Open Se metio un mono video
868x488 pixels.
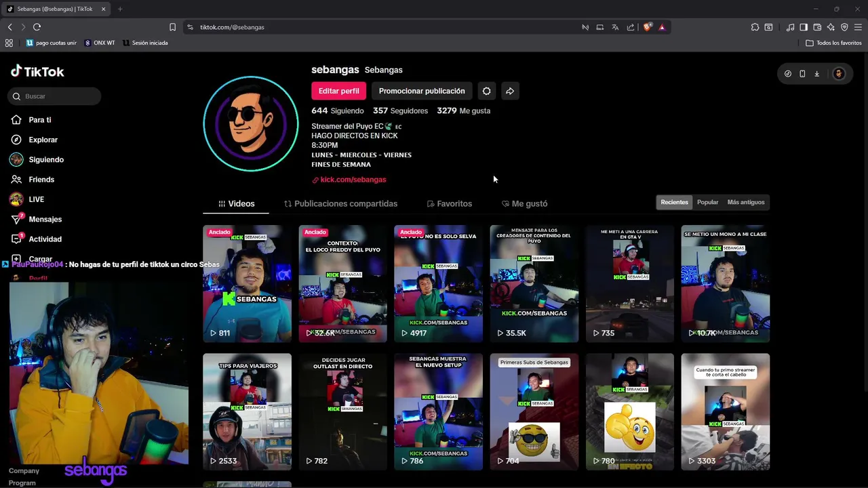(726, 283)
